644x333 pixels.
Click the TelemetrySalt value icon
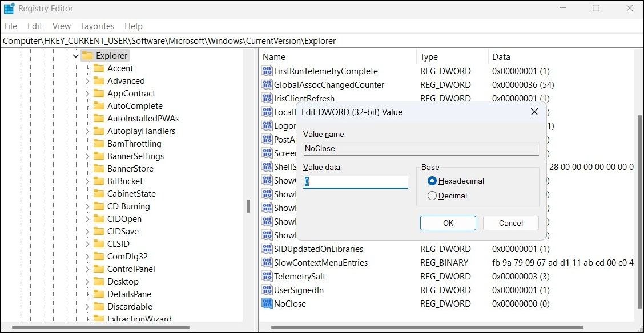(267, 277)
